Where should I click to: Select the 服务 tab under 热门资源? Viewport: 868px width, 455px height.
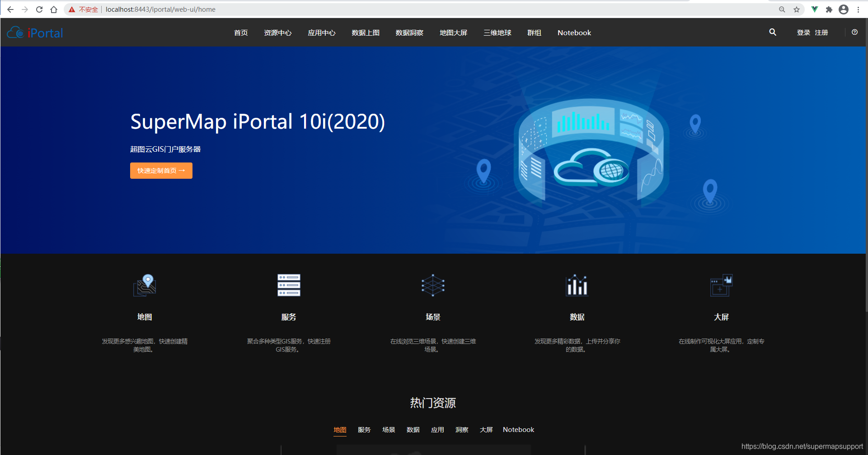pyautogui.click(x=364, y=430)
